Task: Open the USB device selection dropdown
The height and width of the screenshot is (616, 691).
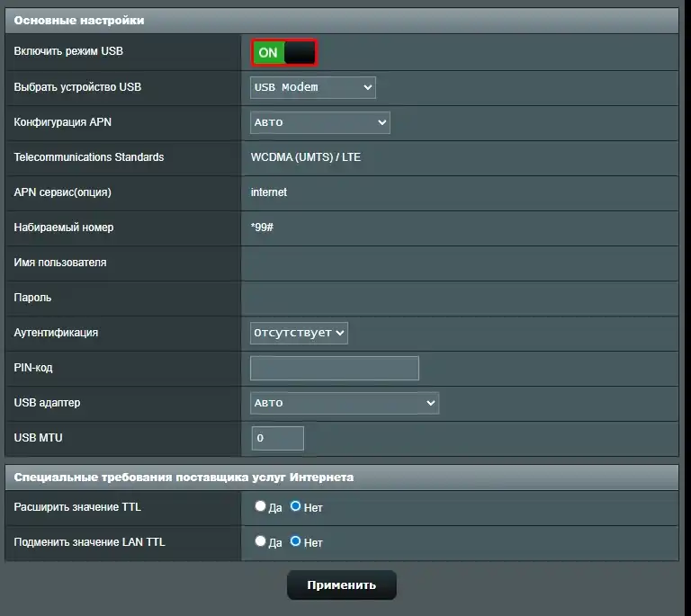Action: (312, 87)
